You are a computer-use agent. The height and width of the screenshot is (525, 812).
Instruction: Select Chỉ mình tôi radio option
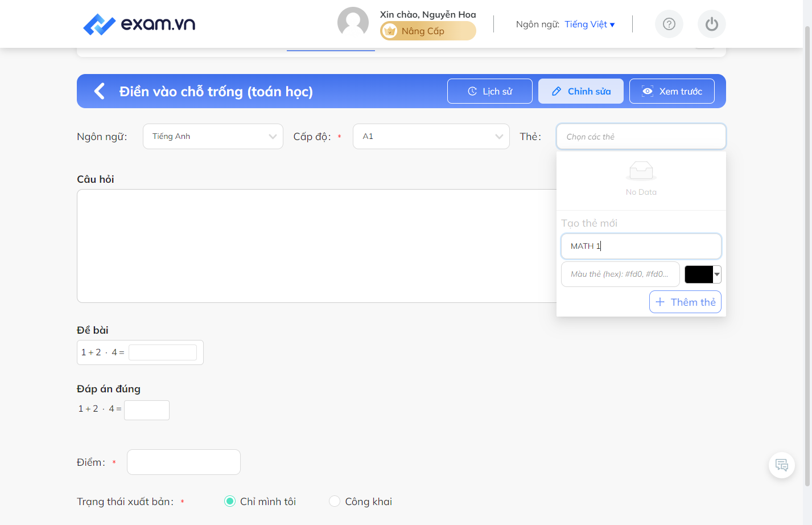click(230, 501)
